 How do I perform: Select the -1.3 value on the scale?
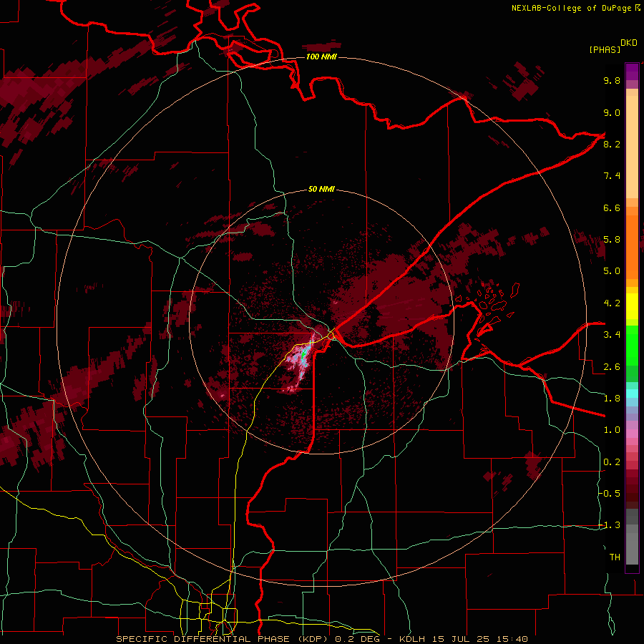tap(610, 525)
